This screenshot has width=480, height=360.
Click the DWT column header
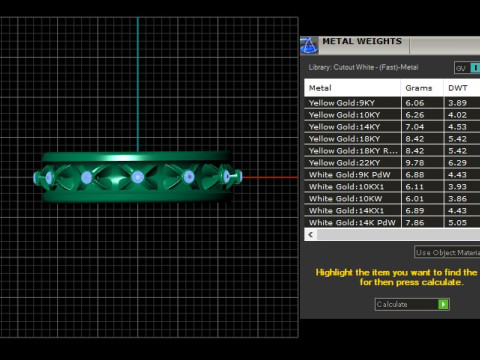(462, 88)
